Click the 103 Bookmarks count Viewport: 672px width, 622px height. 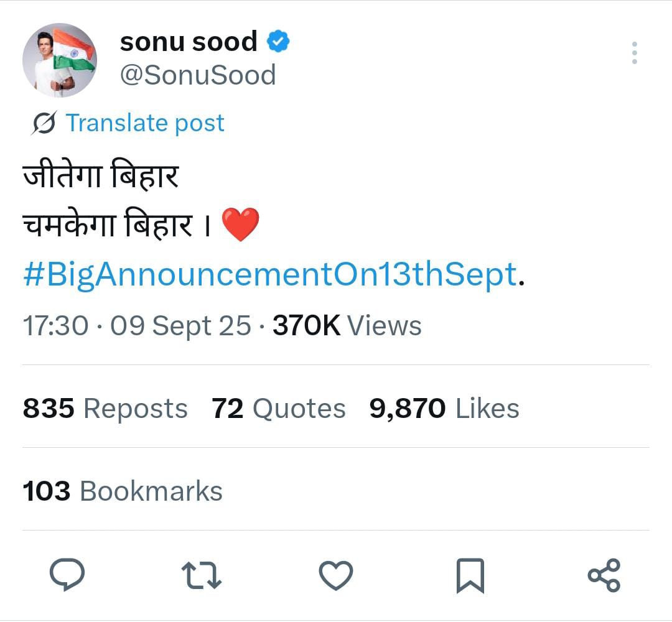123,491
